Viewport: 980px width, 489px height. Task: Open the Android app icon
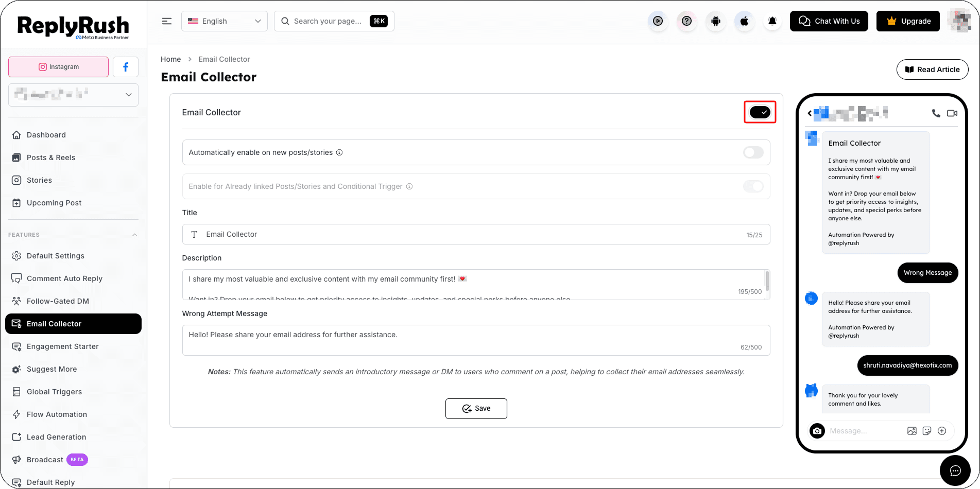[x=715, y=21]
